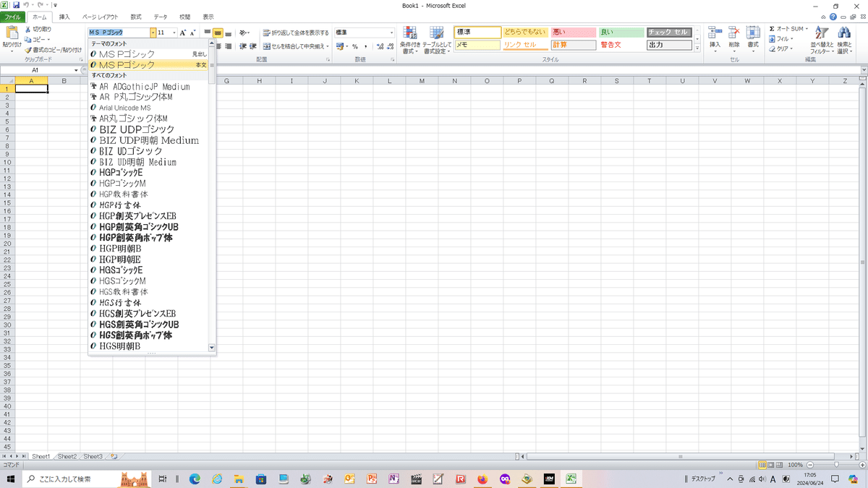Click the Paste (貼り付け) clipboard icon

pyautogui.click(x=12, y=33)
